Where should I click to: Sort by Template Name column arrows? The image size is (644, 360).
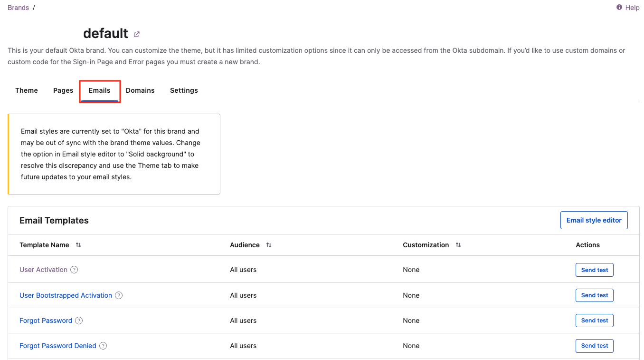tap(78, 245)
